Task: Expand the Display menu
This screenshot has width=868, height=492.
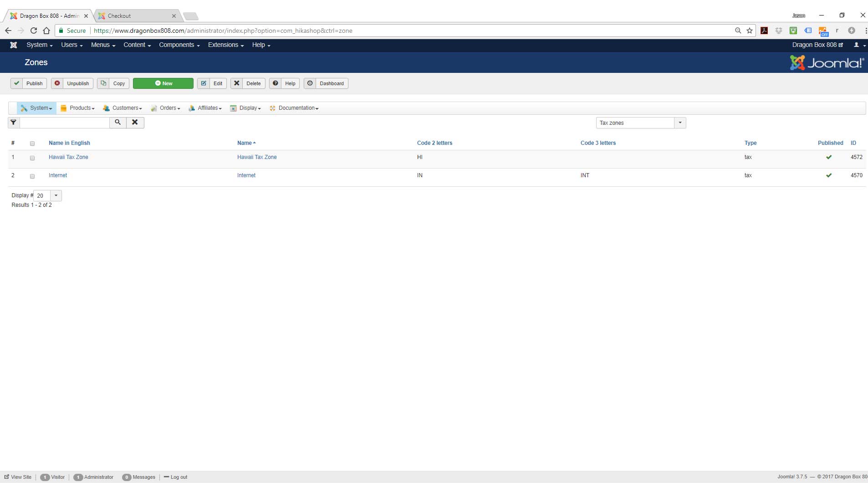Action: pyautogui.click(x=245, y=108)
